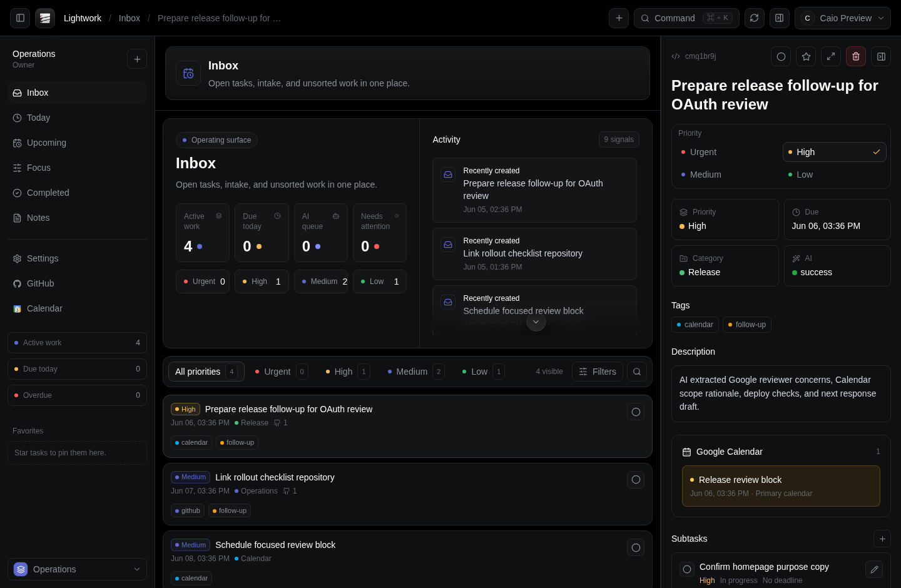Viewport: 901px width, 588px height.
Task: Click the Lightwork logo icon
Action: pos(45,18)
